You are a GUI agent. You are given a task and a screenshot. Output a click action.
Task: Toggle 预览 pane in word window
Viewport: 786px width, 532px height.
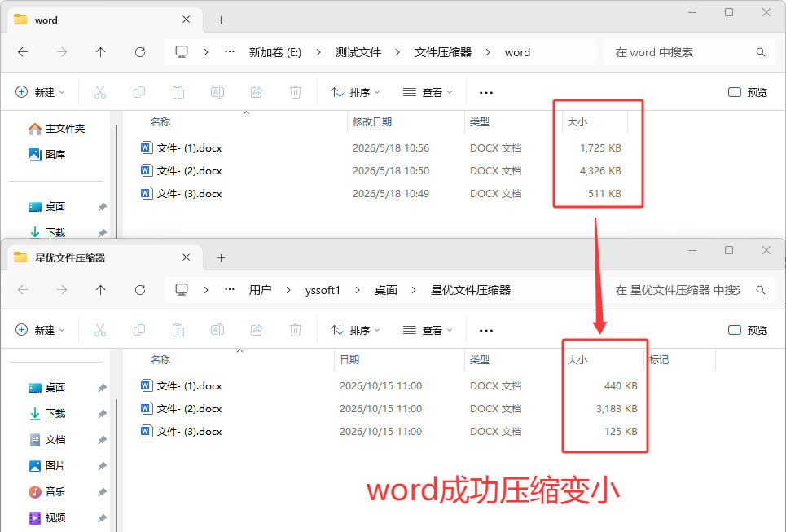(748, 92)
